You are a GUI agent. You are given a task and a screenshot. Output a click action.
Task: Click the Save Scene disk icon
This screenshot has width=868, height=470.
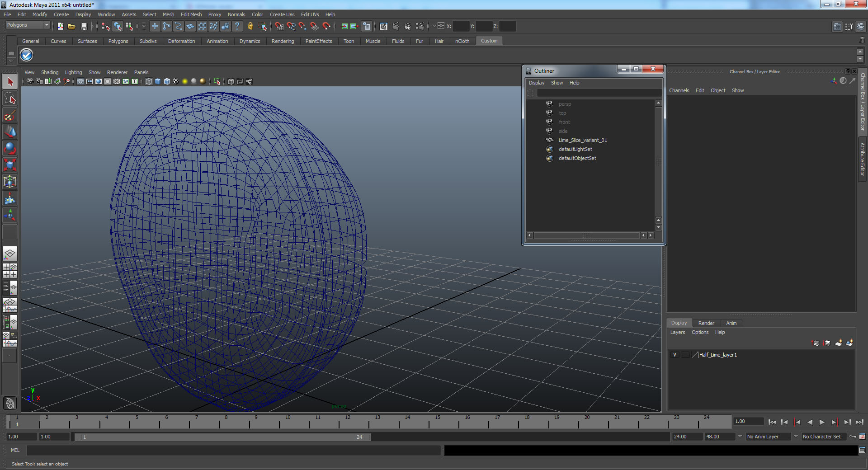pyautogui.click(x=84, y=26)
